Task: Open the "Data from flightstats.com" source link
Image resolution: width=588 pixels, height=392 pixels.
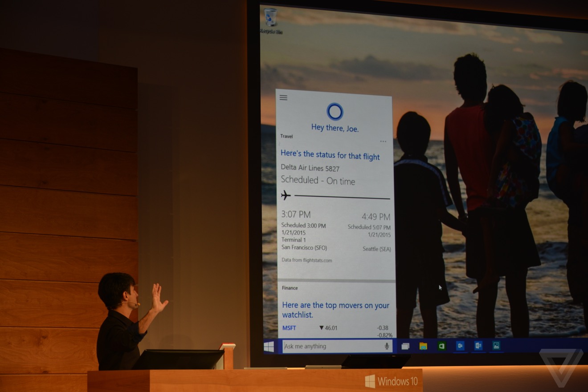Action: [306, 260]
